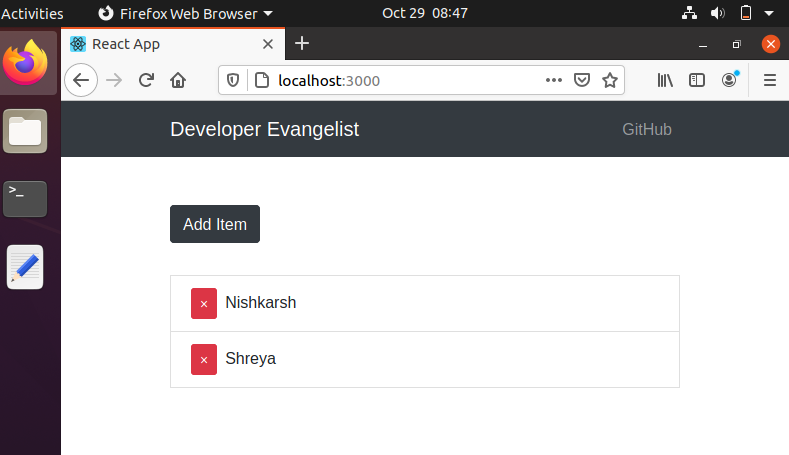This screenshot has width=789, height=455.
Task: Show the Library bookmarks icon
Action: pos(665,80)
